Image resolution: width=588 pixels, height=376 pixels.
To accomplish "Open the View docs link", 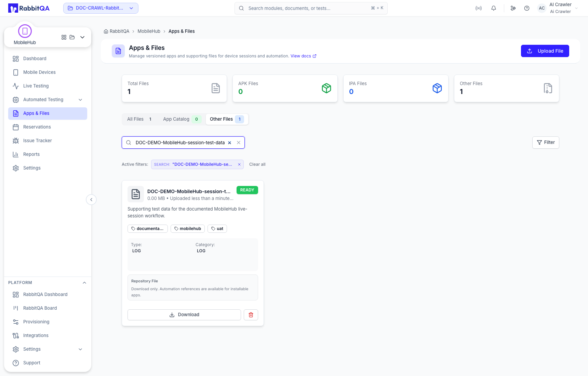I will [303, 56].
